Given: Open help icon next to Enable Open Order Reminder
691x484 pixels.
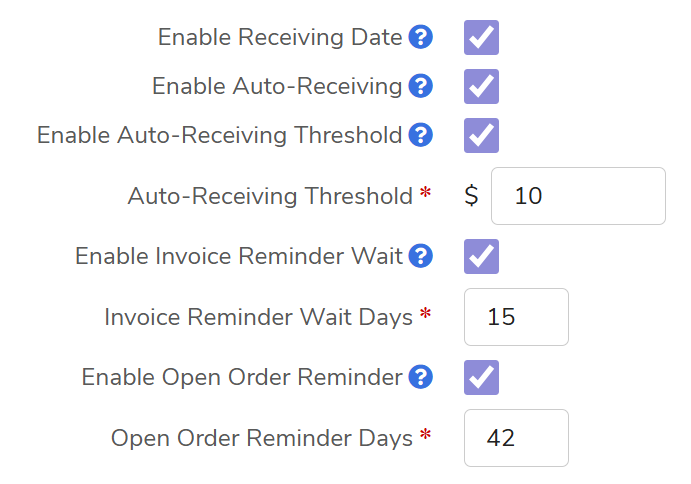Looking at the screenshot, I should (421, 378).
